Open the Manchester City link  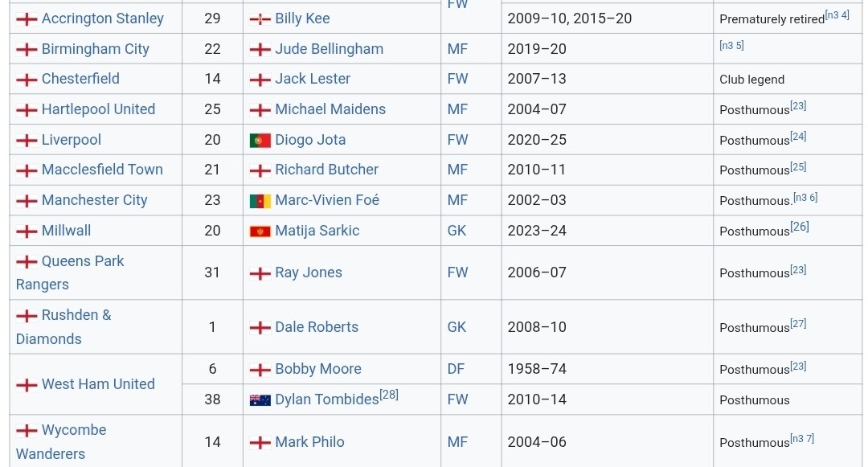coord(94,200)
